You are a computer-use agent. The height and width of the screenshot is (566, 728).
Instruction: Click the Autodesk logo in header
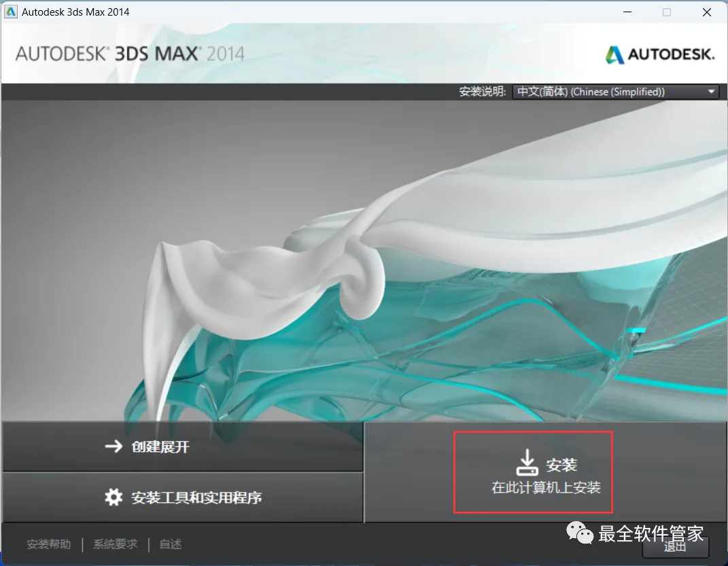(x=660, y=55)
